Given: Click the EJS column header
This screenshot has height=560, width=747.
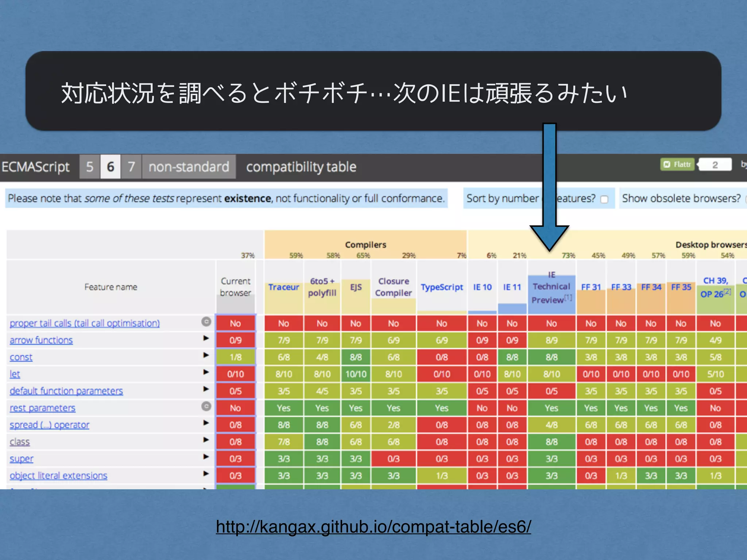Looking at the screenshot, I should (x=356, y=287).
